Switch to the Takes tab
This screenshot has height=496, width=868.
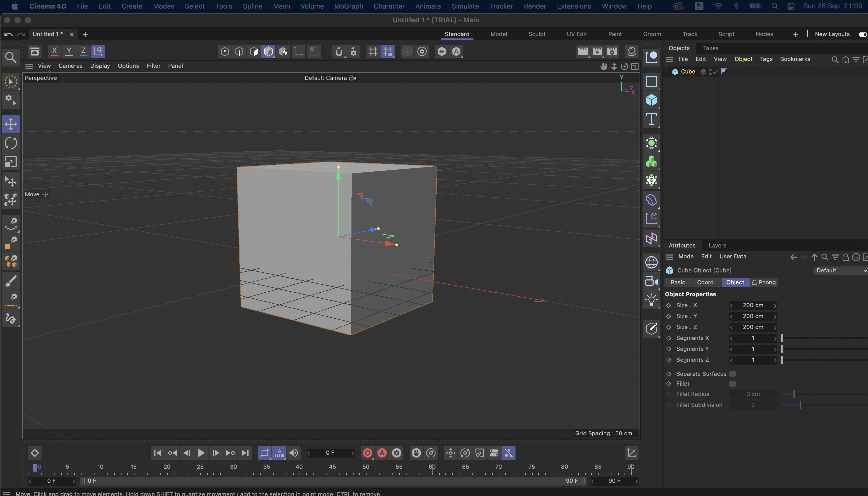coord(710,48)
